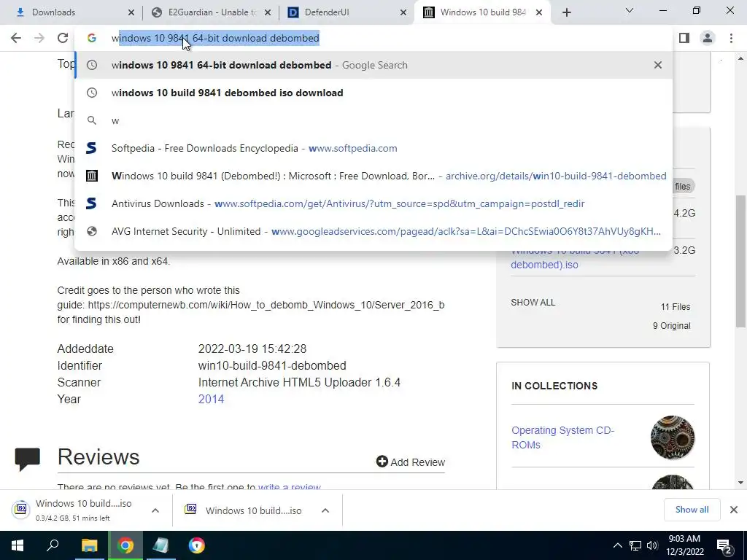
Task: Click SHOW ALL files link
Action: 533,303
